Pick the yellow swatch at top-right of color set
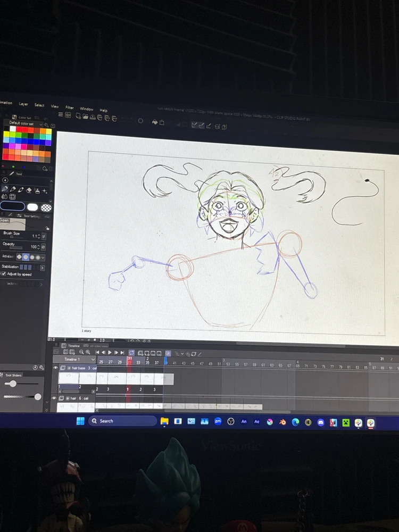This screenshot has height=532, width=399. point(48,131)
